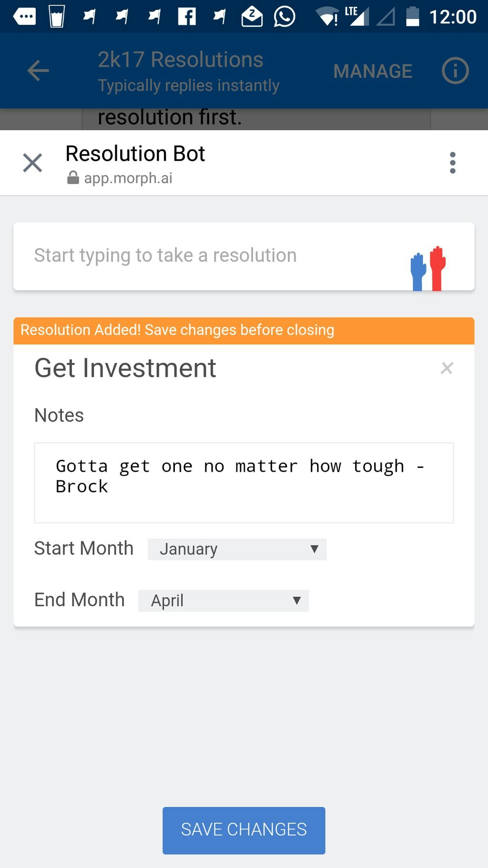Tap the email notification icon in status bar
This screenshot has height=868, width=488.
click(x=252, y=17)
